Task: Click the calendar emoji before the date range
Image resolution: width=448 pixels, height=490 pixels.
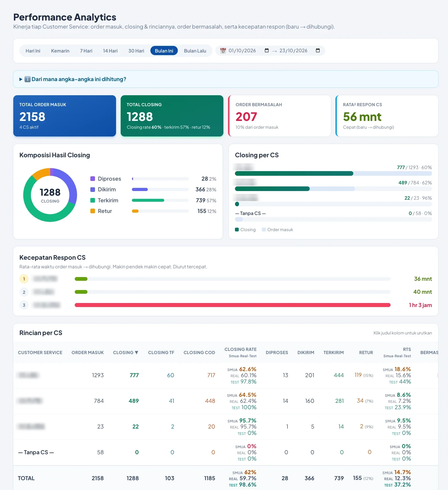Action: pos(223,51)
